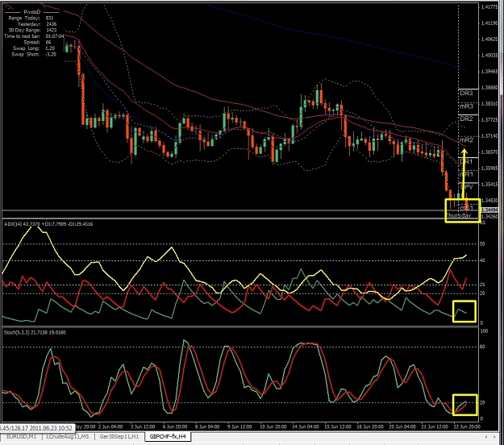504x445 pixels.
Task: Click the 1.38880 price axis label
Action: pos(489,87)
